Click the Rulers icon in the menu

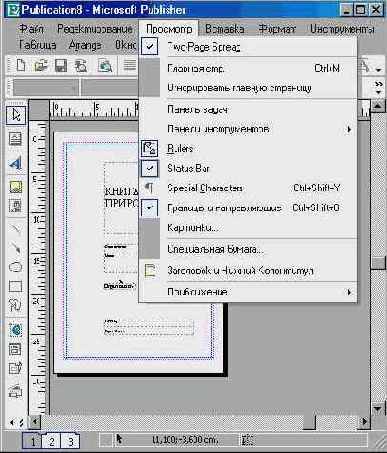tap(149, 148)
